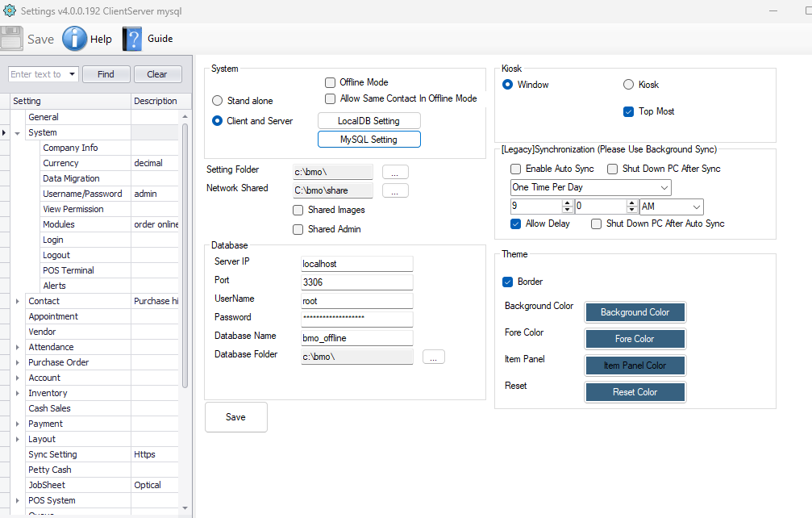Open Data Migration setting
This screenshot has width=812, height=518.
pyautogui.click(x=71, y=178)
